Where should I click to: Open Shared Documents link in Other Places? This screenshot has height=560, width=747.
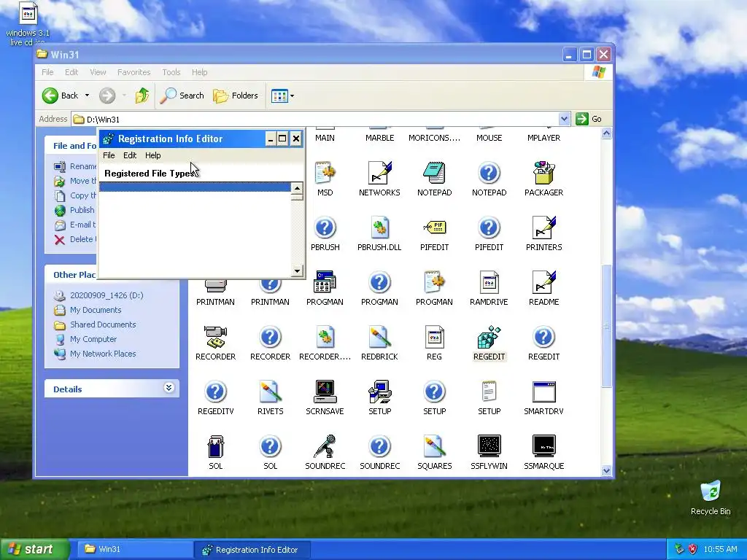103,324
